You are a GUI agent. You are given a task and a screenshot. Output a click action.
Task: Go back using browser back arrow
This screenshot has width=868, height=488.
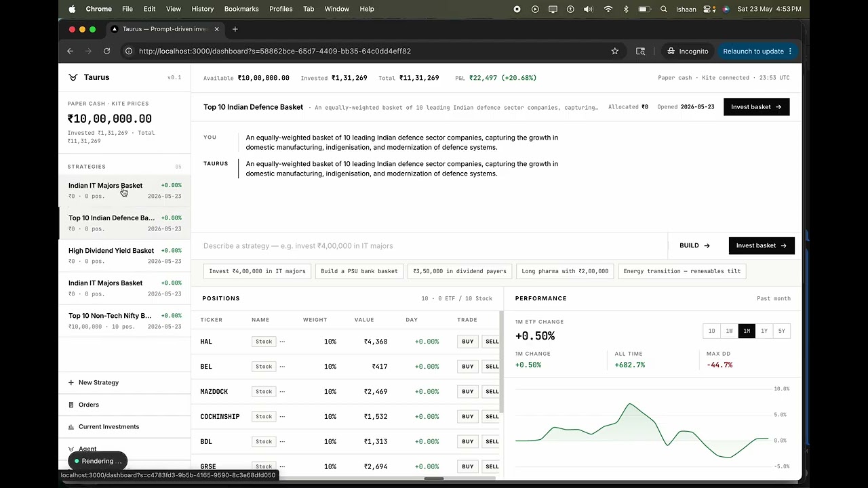70,51
